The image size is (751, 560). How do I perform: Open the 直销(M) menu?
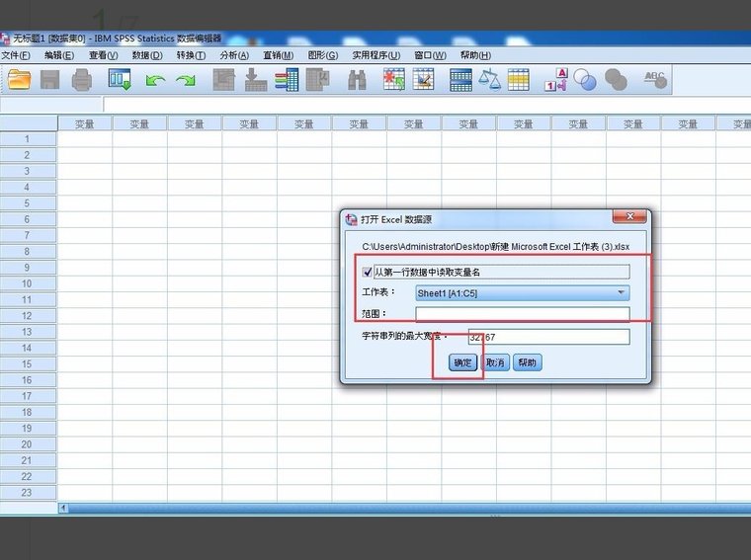pyautogui.click(x=279, y=55)
